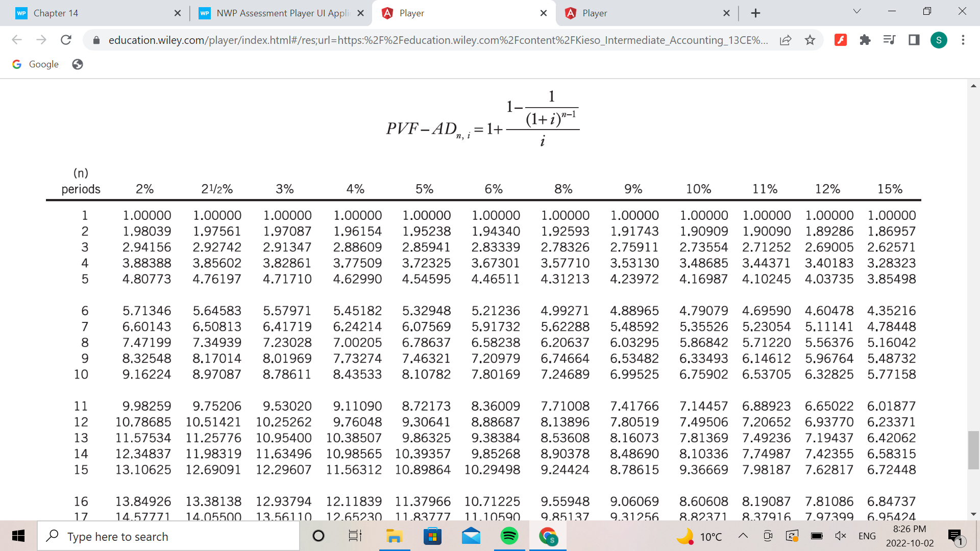This screenshot has width=980, height=551.
Task: Go back to the previous page
Action: (x=17, y=40)
